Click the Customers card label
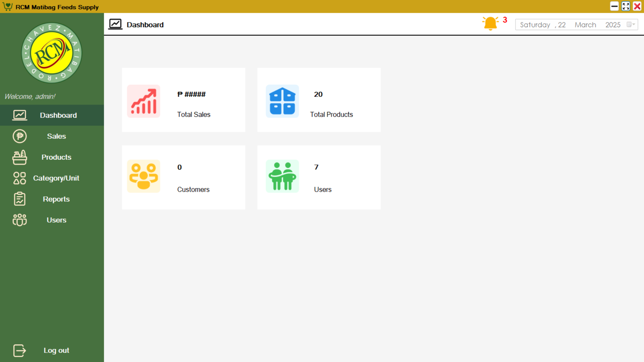Screen dimensions: 644x362 [x=193, y=190]
